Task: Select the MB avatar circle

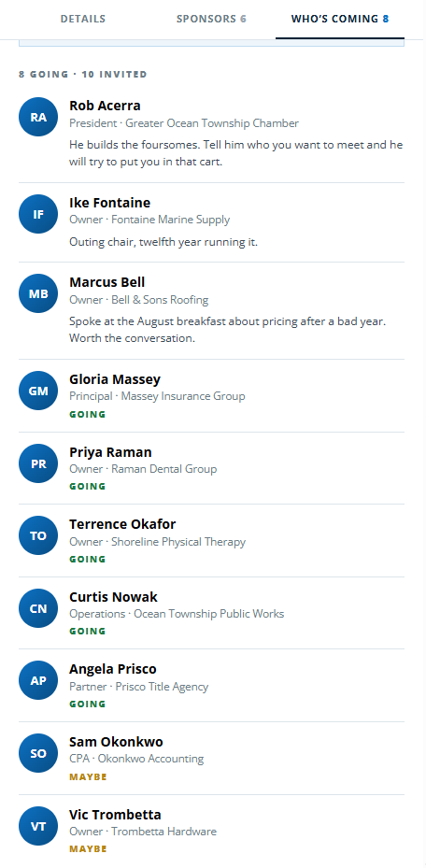Action: 38,293
